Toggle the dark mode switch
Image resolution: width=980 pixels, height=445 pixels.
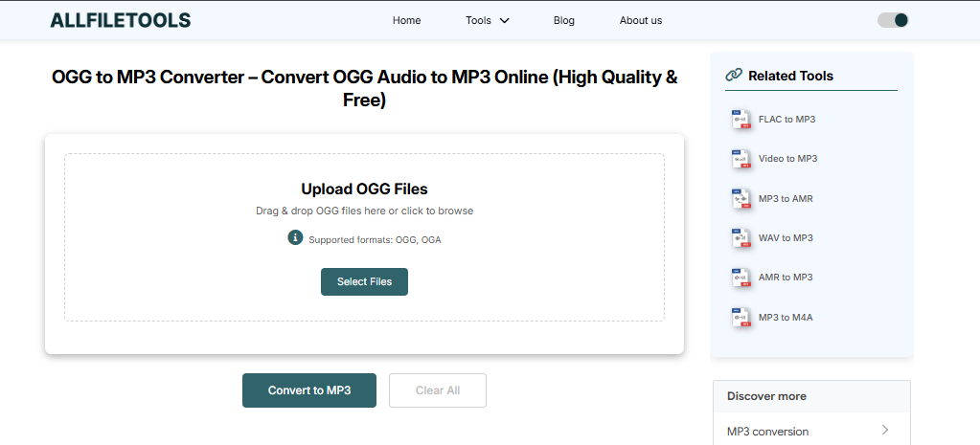coord(893,20)
